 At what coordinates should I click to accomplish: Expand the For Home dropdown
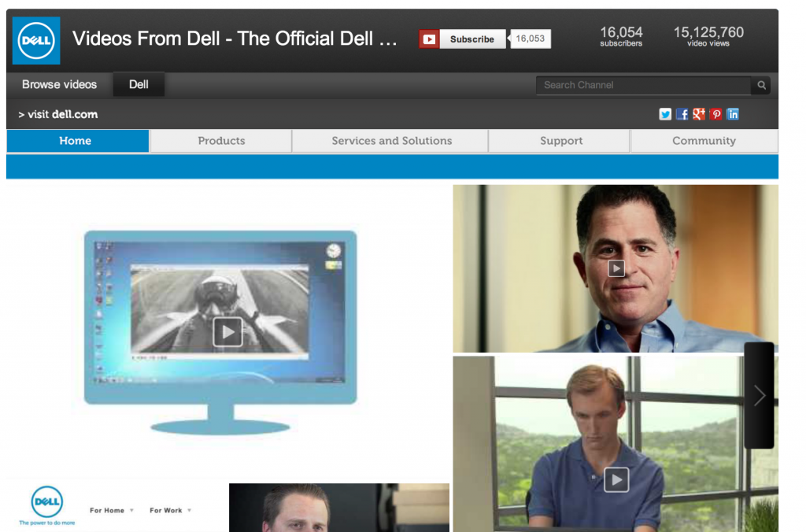pos(112,511)
